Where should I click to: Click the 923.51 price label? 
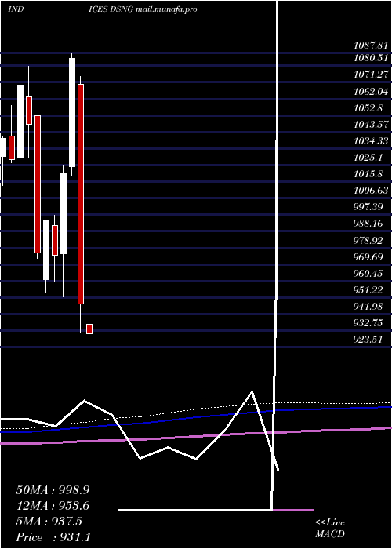pos(368,339)
